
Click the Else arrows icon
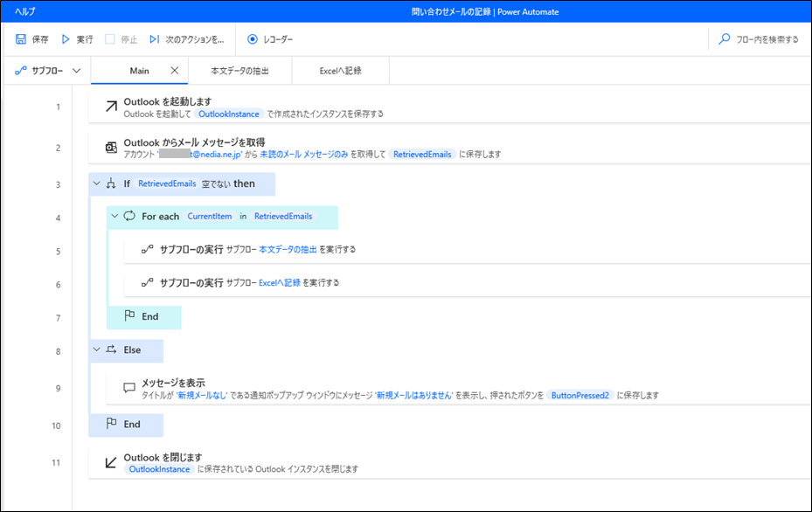point(111,349)
